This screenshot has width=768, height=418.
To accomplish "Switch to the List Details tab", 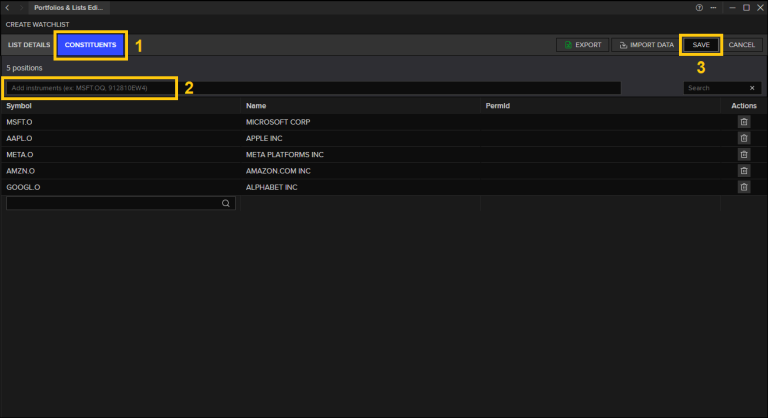I will pos(29,45).
